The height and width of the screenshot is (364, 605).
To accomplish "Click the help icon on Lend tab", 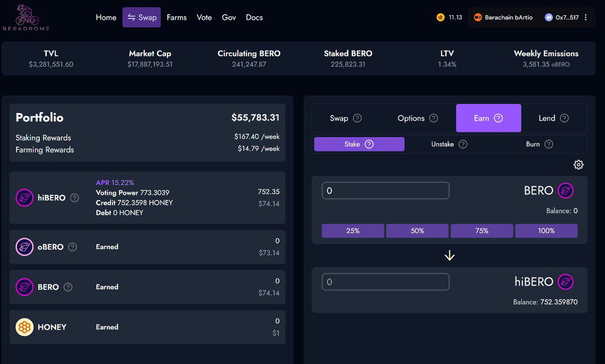I will [x=564, y=118].
